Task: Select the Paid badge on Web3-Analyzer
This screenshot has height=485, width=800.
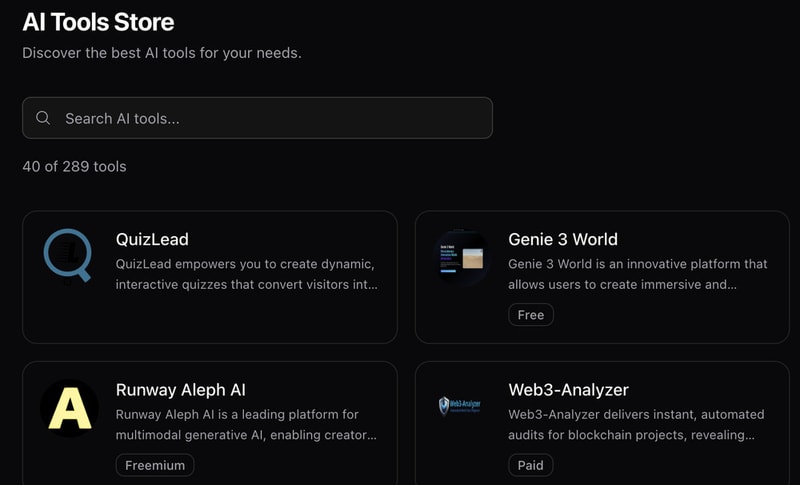Action: pyautogui.click(x=530, y=465)
